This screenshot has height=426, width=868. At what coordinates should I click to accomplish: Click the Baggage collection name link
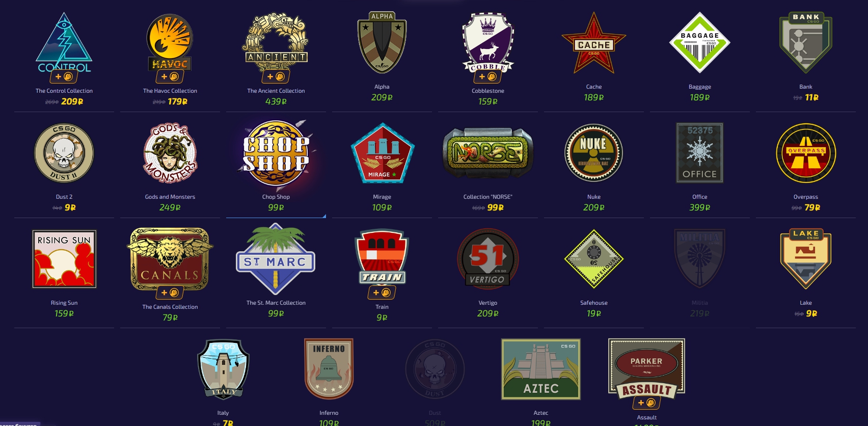tap(700, 87)
